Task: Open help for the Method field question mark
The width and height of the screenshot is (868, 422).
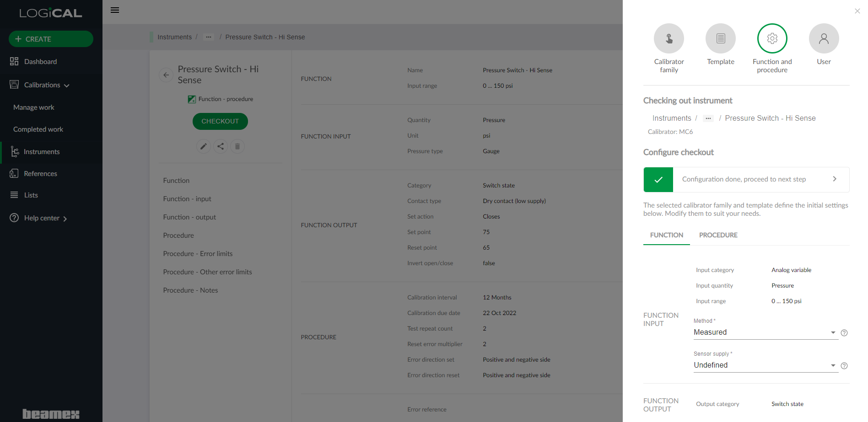Action: 844,332
